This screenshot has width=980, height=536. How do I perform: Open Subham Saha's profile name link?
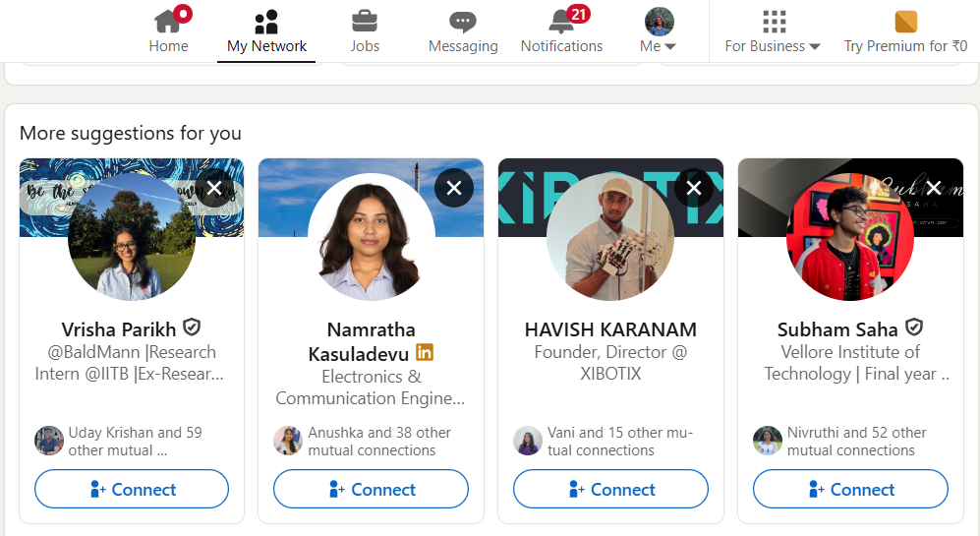[x=837, y=328]
